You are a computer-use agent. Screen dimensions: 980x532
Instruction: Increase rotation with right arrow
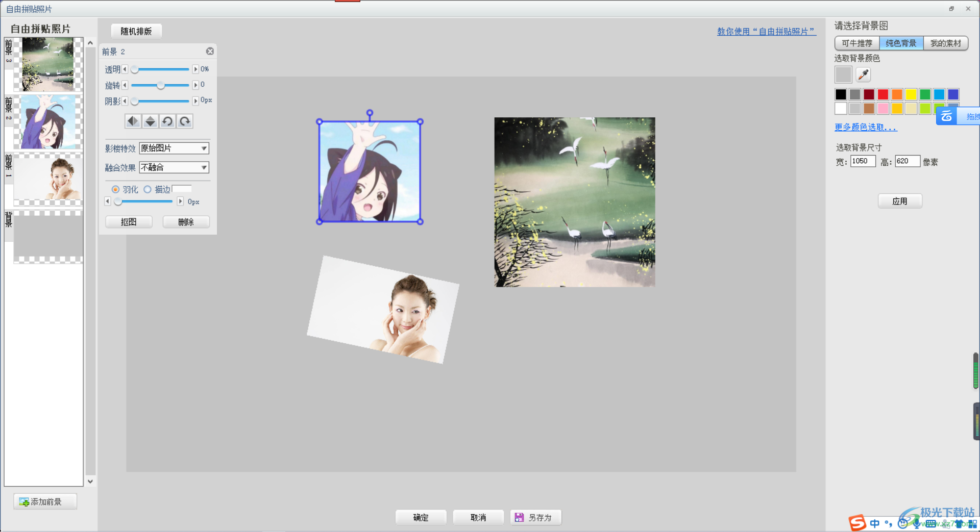point(195,85)
